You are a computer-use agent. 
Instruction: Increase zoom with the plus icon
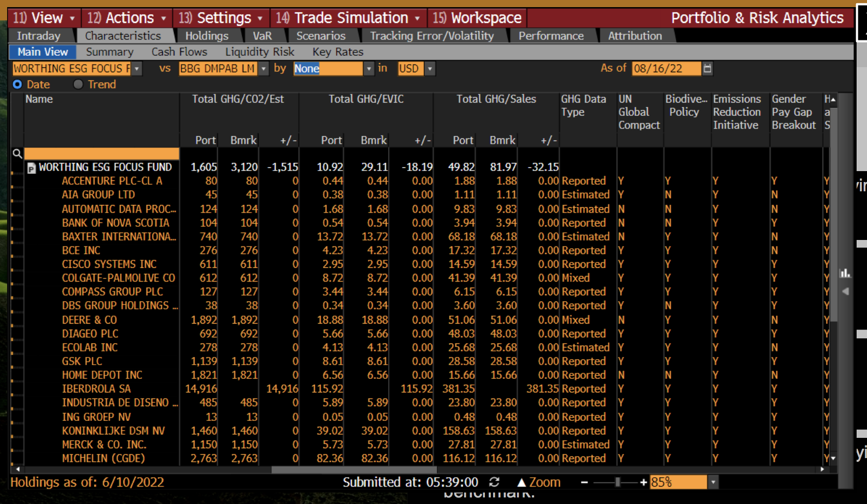pyautogui.click(x=643, y=482)
